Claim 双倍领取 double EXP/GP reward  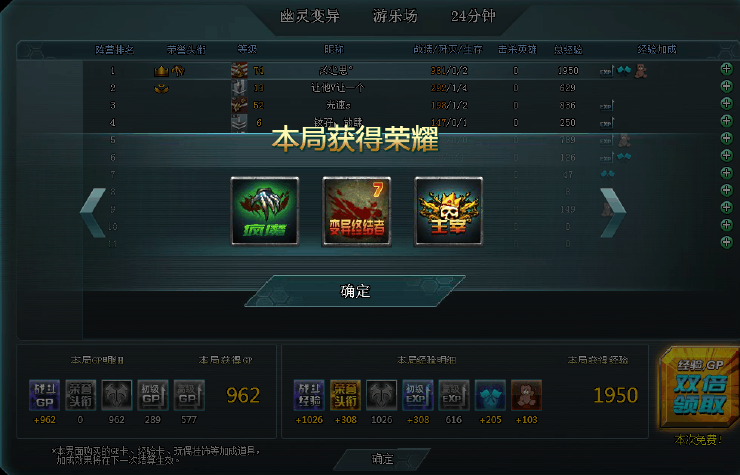tap(699, 388)
